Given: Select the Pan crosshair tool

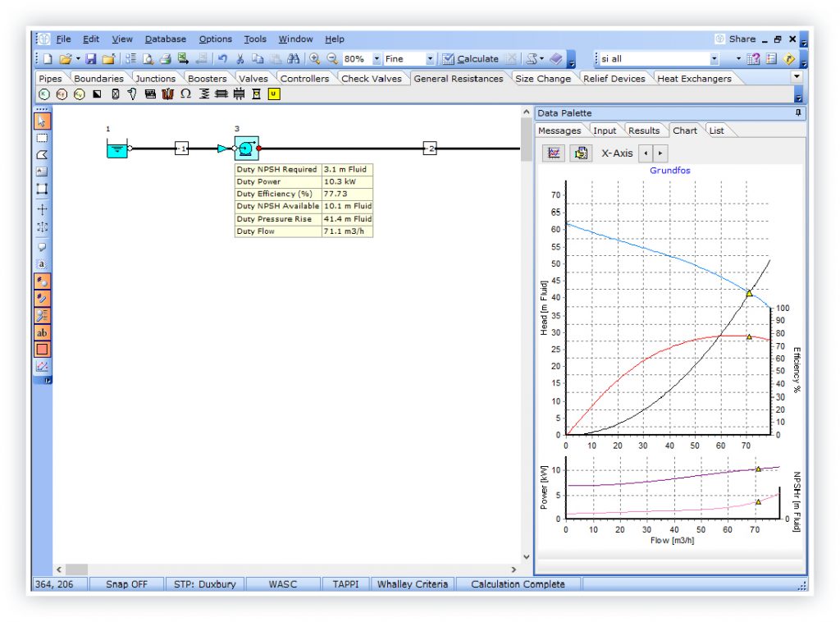Looking at the screenshot, I should 42,209.
